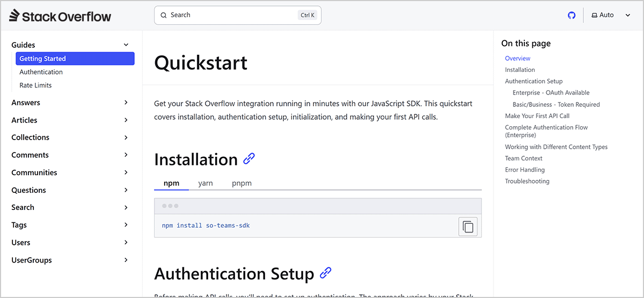Jump to Troubleshooting section
The width and height of the screenshot is (644, 298).
[527, 181]
